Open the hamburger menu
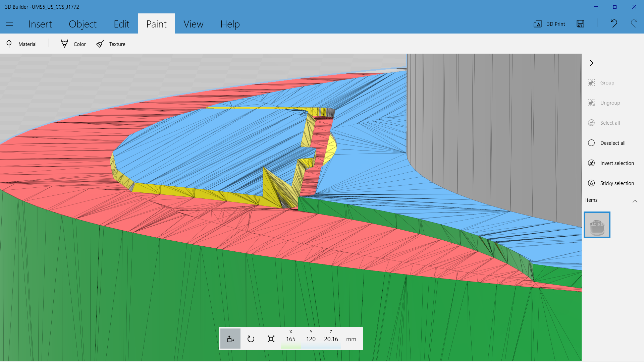The width and height of the screenshot is (644, 362). click(x=9, y=24)
